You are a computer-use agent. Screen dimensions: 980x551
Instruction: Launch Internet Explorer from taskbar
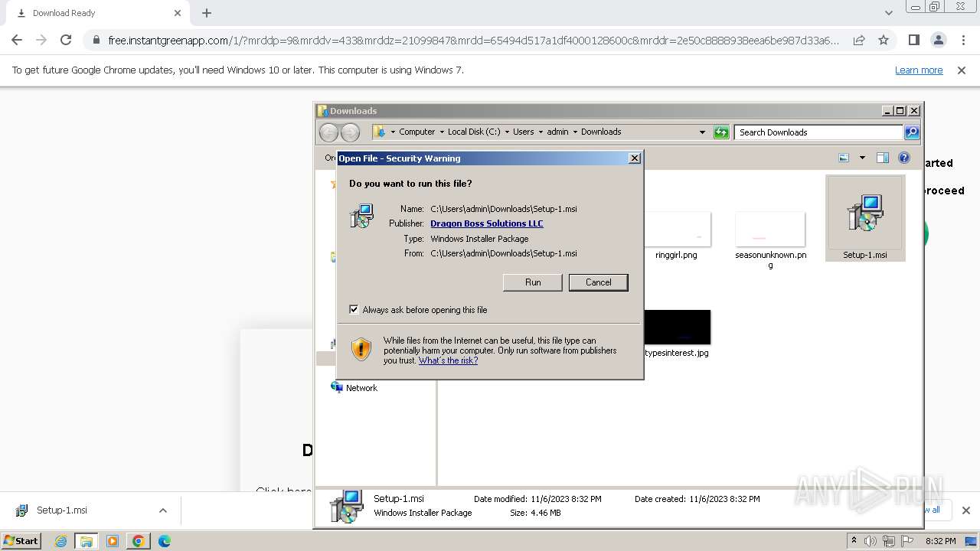(x=61, y=541)
